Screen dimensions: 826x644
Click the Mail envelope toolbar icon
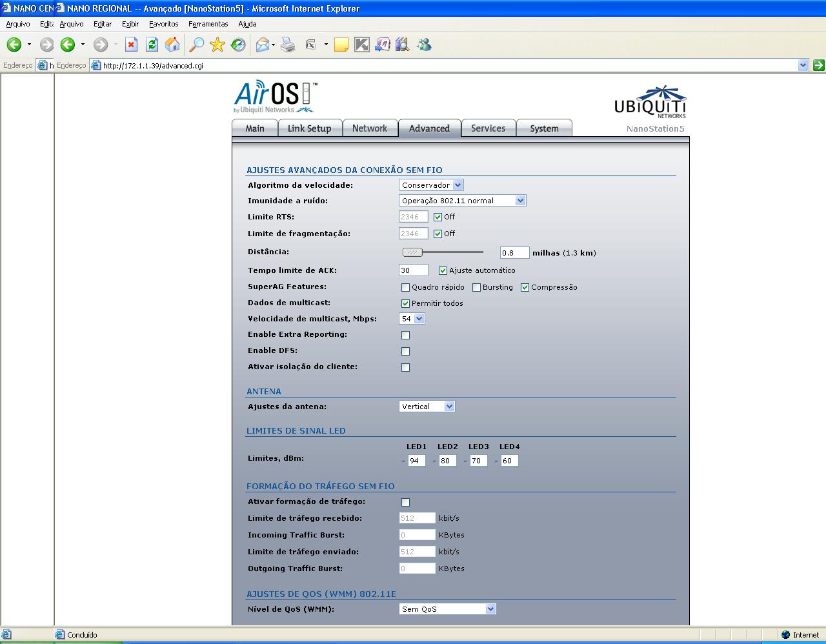click(262, 45)
